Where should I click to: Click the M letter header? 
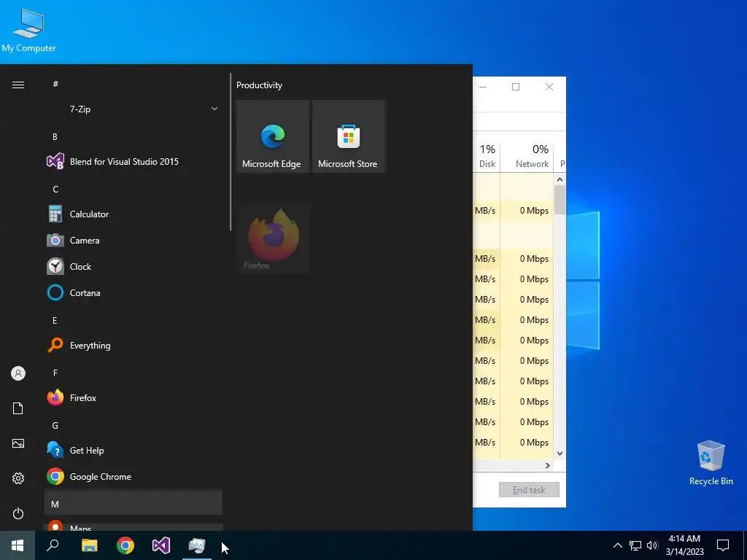point(133,504)
